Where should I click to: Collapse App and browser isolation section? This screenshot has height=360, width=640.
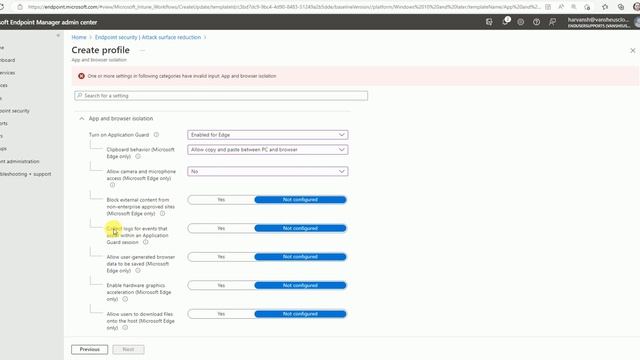click(x=82, y=118)
